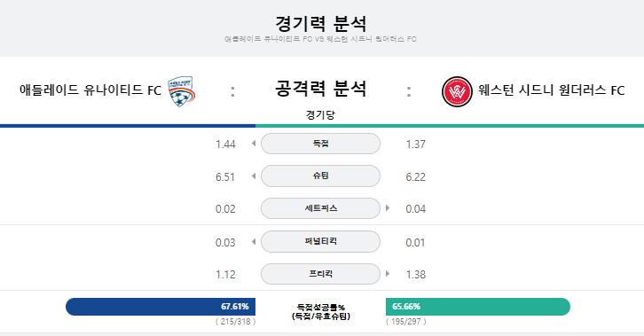
Task: Click the left arrow beside 페널티킥 pill
Action: pyautogui.click(x=254, y=242)
